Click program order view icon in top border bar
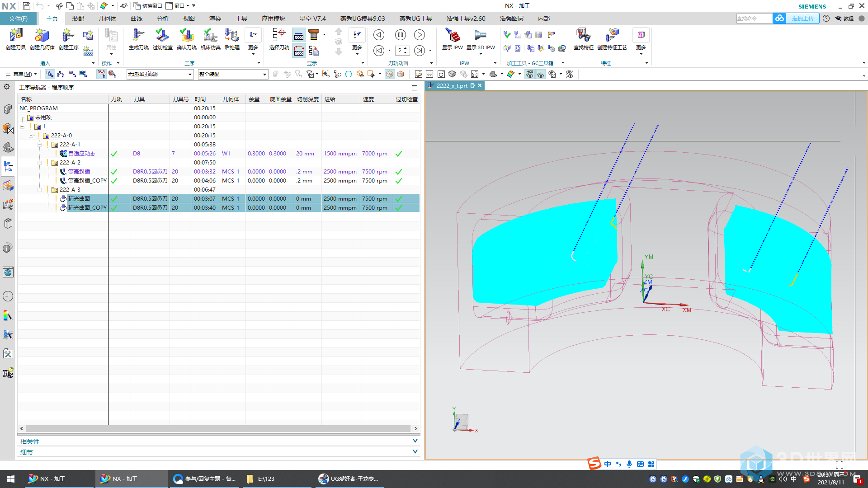Viewport: 868px width, 488px height. 50,74
